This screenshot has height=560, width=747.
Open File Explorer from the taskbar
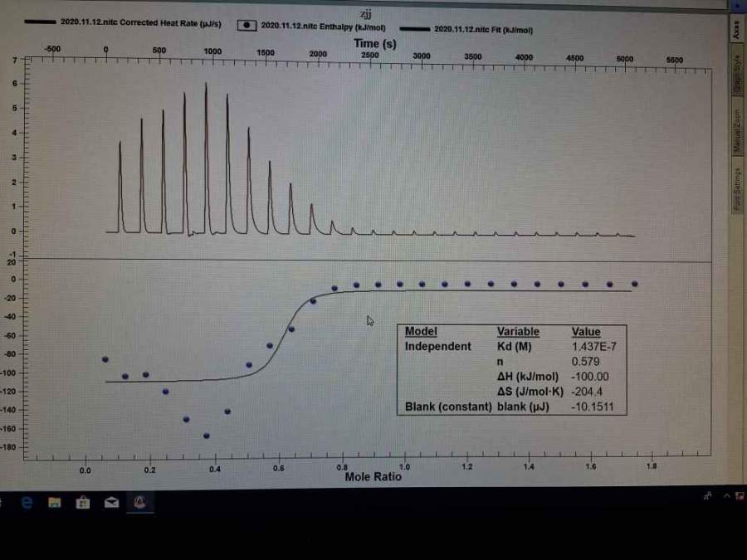54,502
